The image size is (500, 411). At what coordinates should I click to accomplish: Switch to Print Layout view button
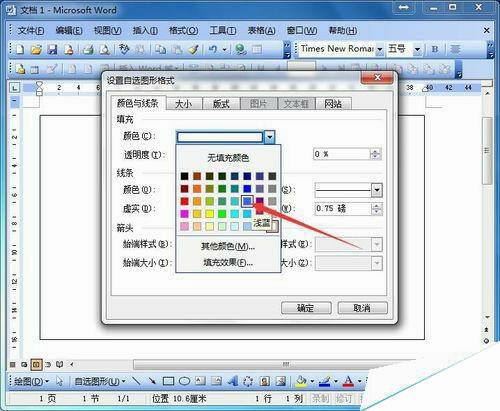[x=36, y=364]
